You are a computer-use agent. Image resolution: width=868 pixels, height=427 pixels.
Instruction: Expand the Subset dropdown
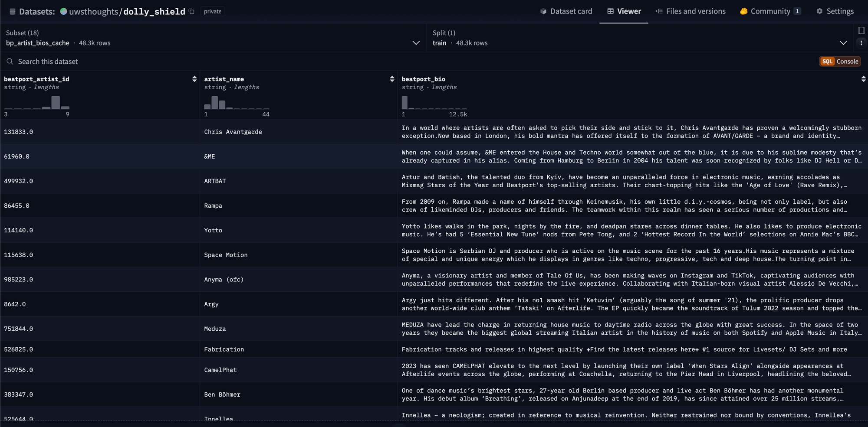[x=416, y=43]
